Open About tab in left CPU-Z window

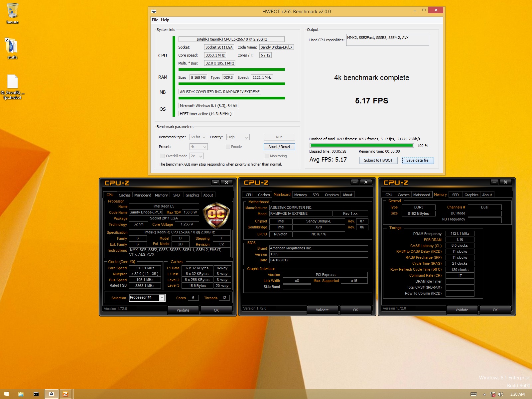point(208,195)
